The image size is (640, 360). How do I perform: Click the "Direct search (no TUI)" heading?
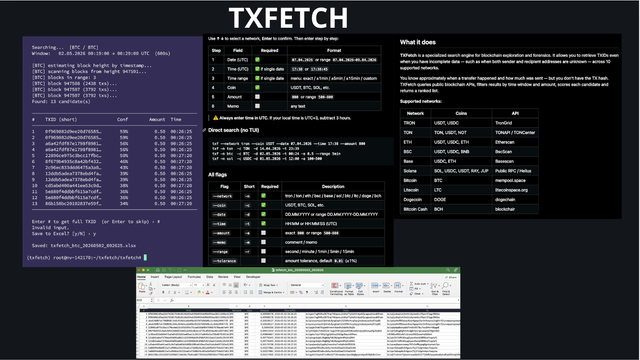click(x=233, y=130)
